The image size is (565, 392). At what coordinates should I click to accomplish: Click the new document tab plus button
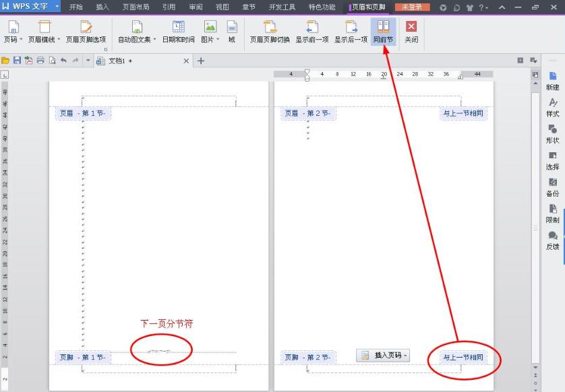(200, 61)
